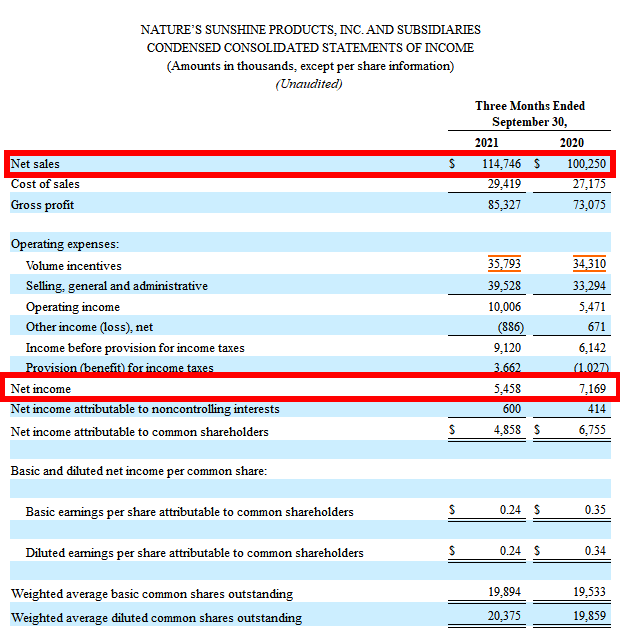This screenshot has width=620, height=637.
Task: Select Net income 2021 value 5,458
Action: click(507, 389)
